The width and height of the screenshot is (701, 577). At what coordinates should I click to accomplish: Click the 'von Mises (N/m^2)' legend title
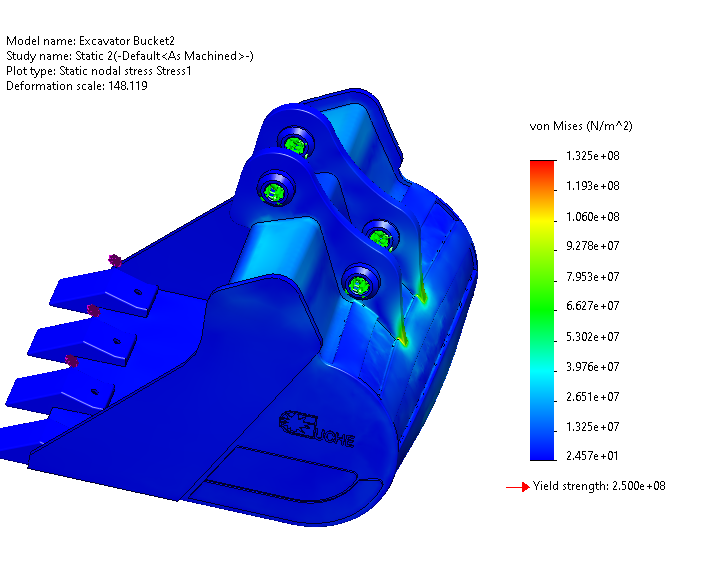point(581,126)
